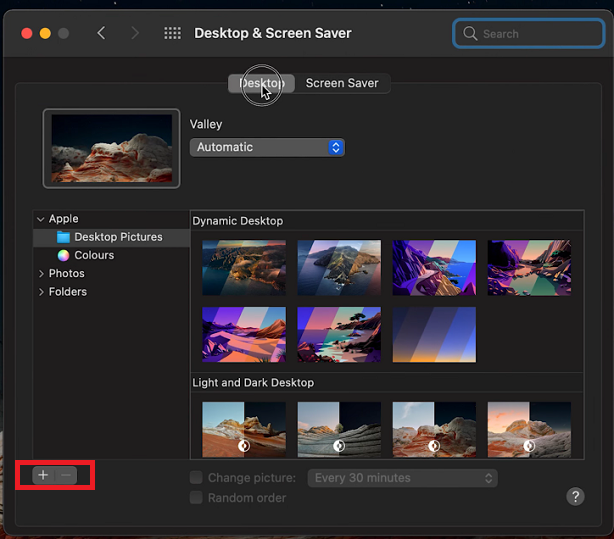The width and height of the screenshot is (614, 539).
Task: Go back with the left chevron
Action: tap(101, 33)
